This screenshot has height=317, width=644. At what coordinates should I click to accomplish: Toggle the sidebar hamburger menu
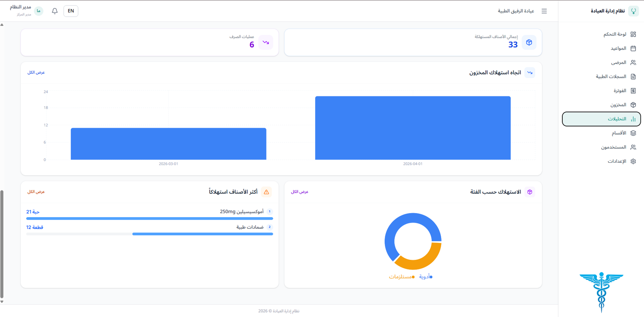tap(544, 11)
